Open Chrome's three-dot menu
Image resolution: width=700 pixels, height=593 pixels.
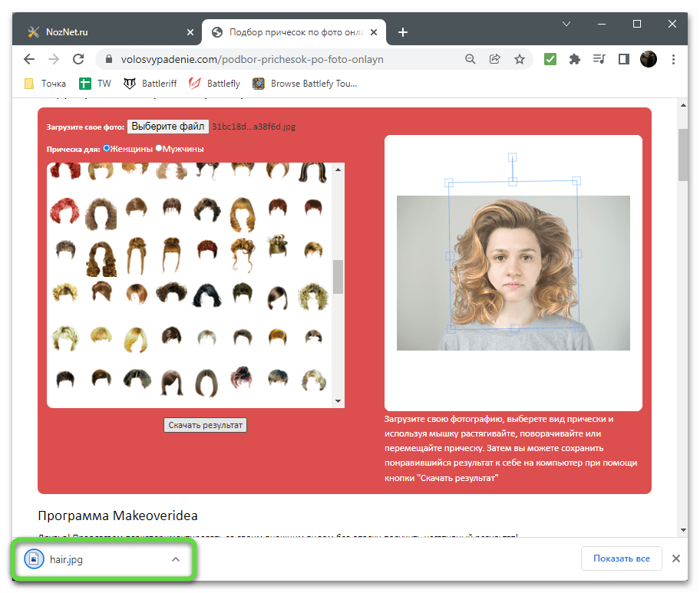[674, 59]
